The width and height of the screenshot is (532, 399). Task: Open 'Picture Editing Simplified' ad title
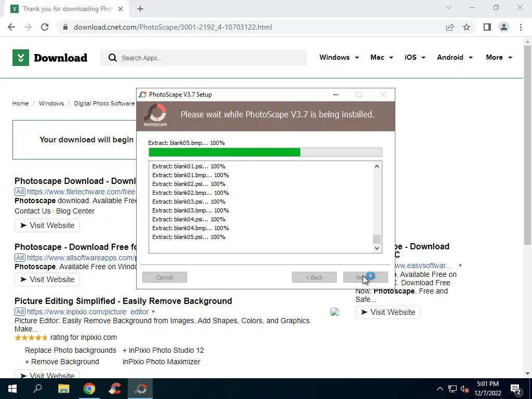pyautogui.click(x=123, y=301)
